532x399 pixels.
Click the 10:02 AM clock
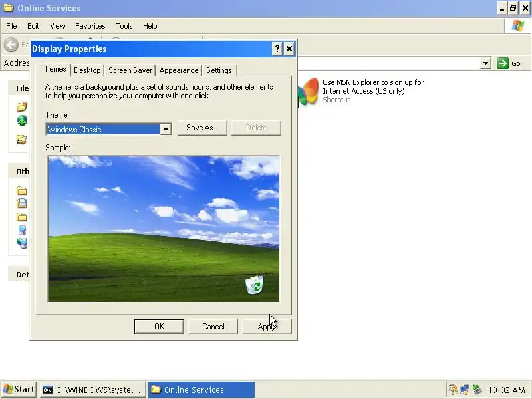(506, 390)
